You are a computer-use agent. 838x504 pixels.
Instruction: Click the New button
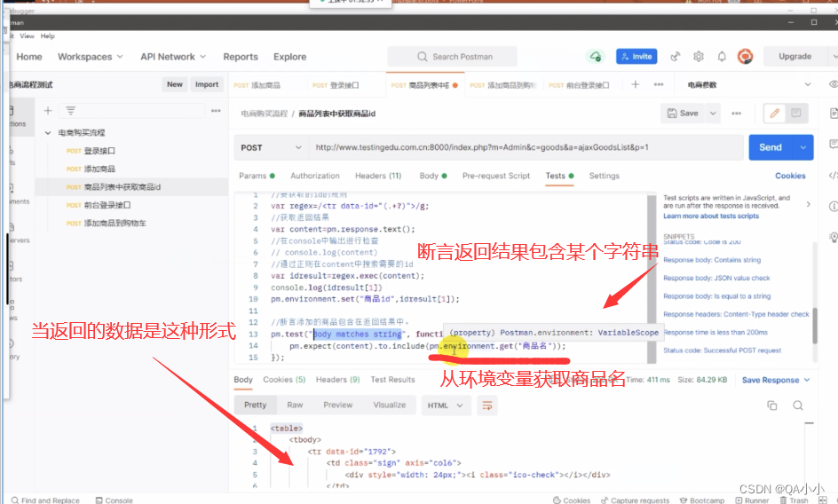tap(175, 84)
